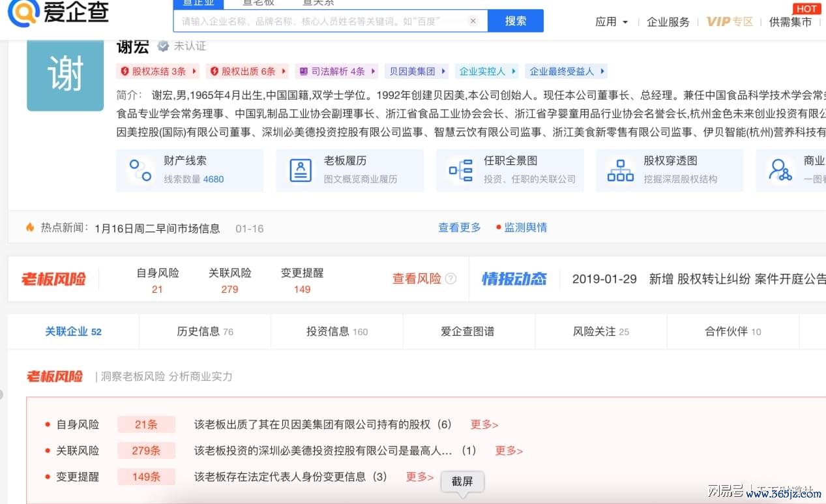The width and height of the screenshot is (826, 504).
Task: Open the 1月16日周二早间市场信息 headline
Action: tap(157, 228)
